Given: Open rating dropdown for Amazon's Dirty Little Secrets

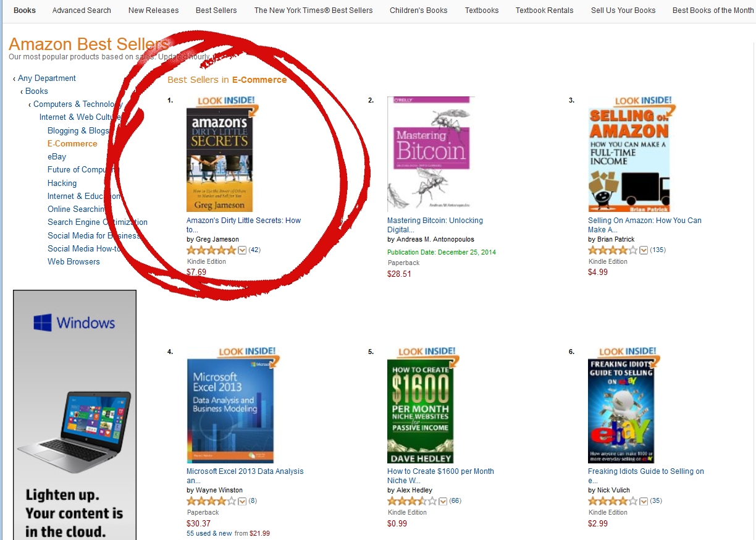Looking at the screenshot, I should (242, 250).
